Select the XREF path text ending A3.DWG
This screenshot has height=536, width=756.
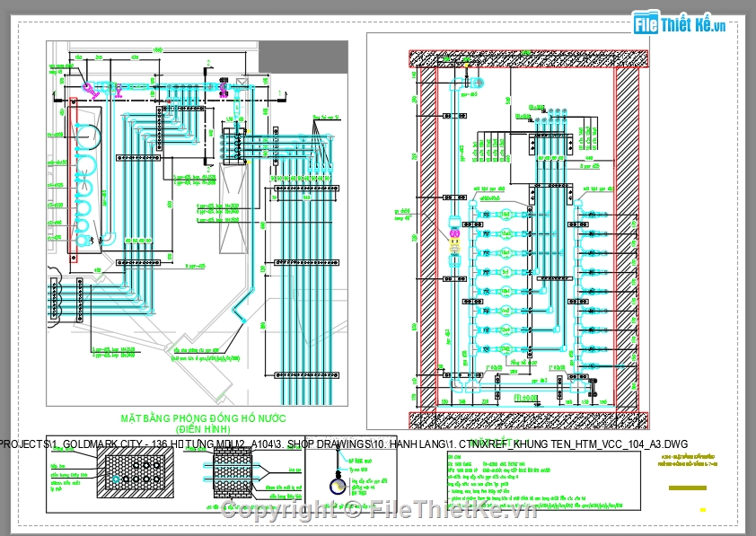pos(343,444)
